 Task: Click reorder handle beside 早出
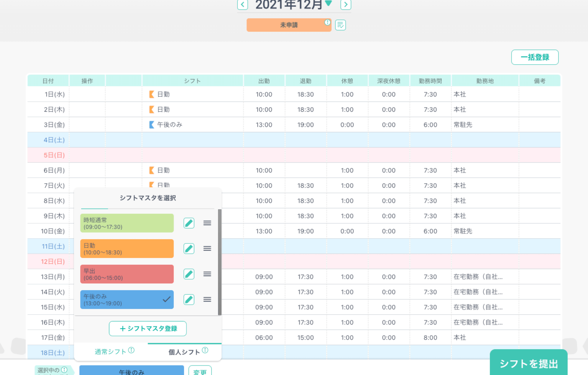207,274
